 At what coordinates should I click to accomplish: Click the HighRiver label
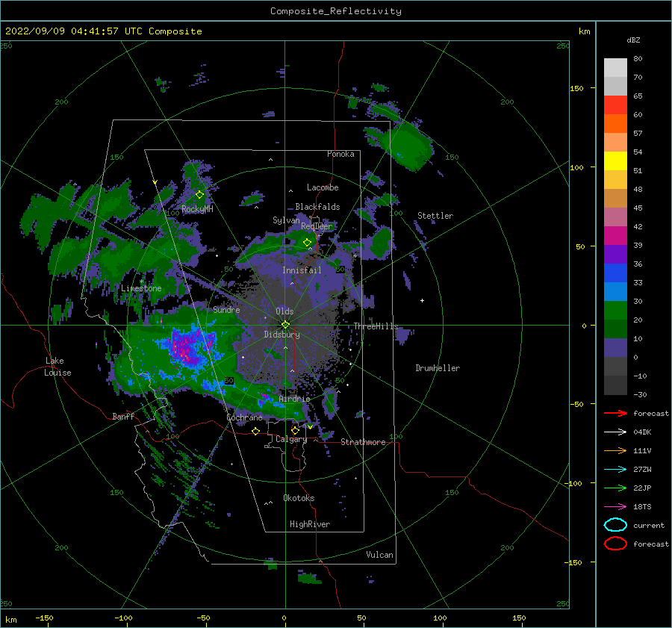pos(310,524)
